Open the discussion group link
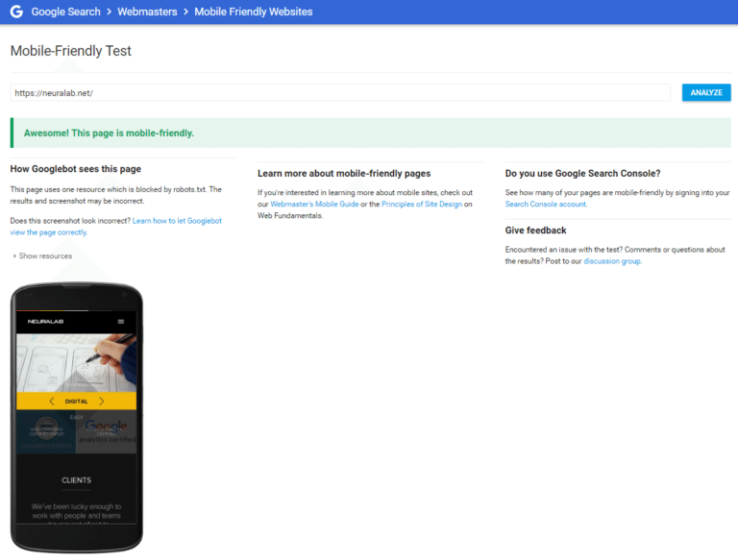738x560 pixels. click(x=612, y=261)
